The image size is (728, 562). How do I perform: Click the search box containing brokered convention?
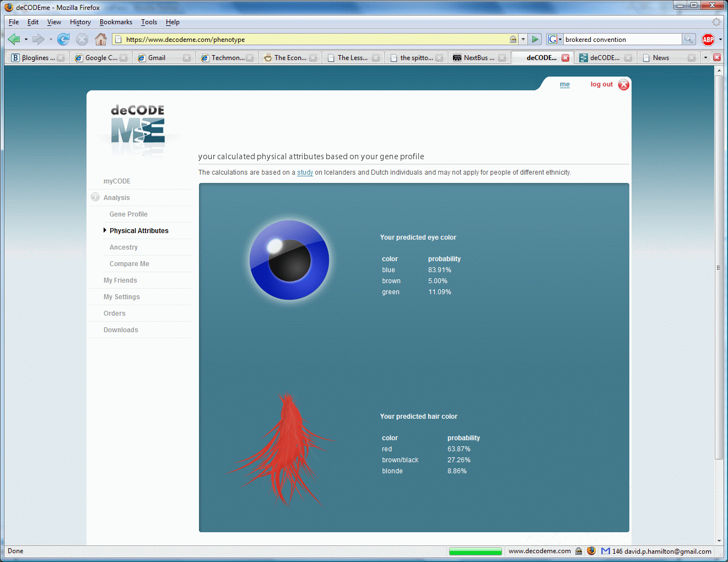coord(622,39)
